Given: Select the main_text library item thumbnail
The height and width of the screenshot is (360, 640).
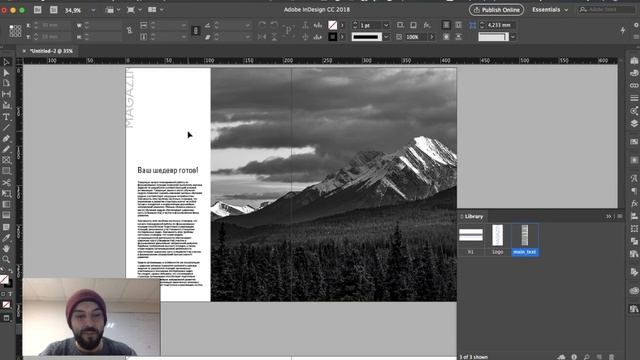Looking at the screenshot, I should (524, 236).
